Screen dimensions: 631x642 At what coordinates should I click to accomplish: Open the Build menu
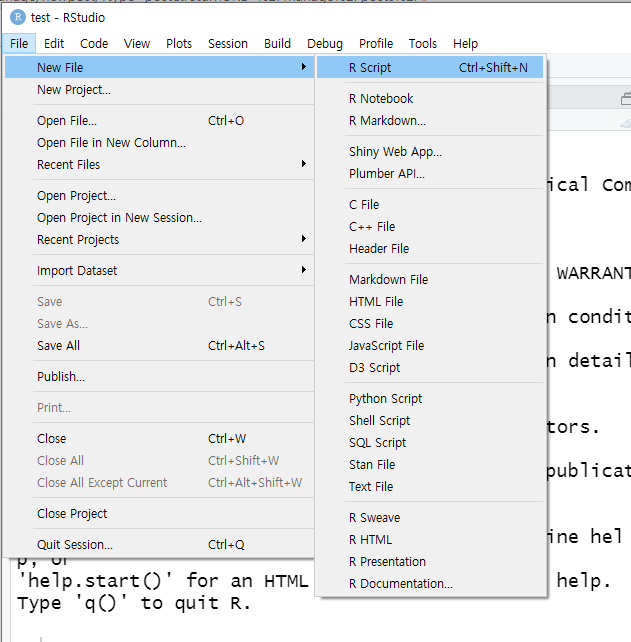[x=277, y=43]
